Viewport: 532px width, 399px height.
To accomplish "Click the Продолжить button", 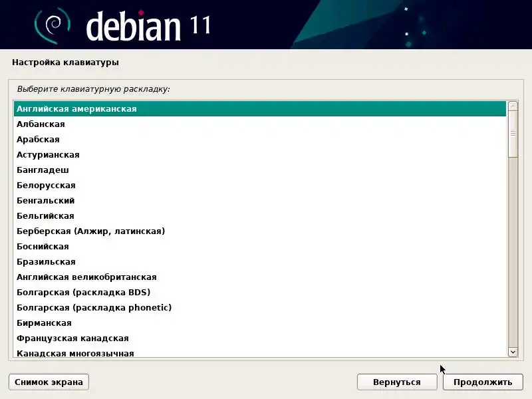I will click(483, 382).
